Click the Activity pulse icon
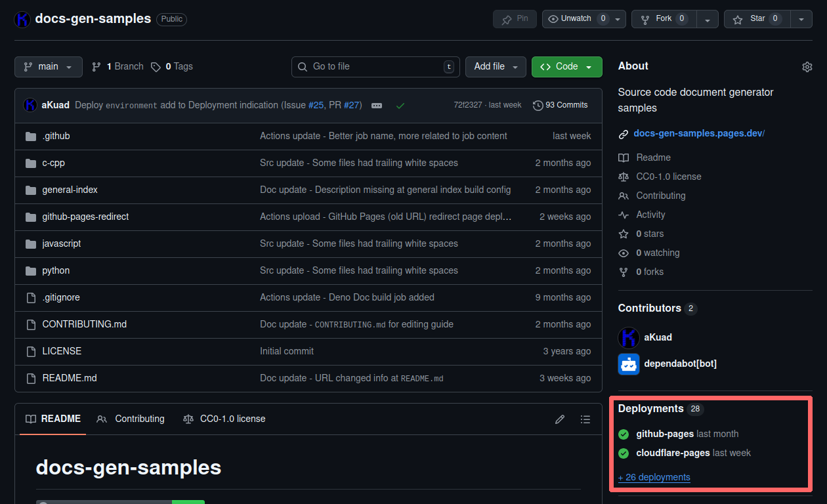The image size is (827, 504). pyautogui.click(x=623, y=215)
